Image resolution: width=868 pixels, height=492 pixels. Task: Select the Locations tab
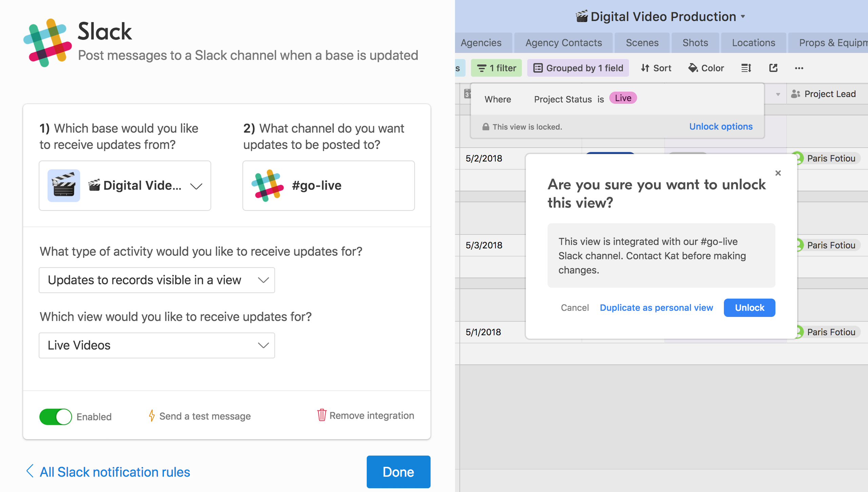pos(753,43)
